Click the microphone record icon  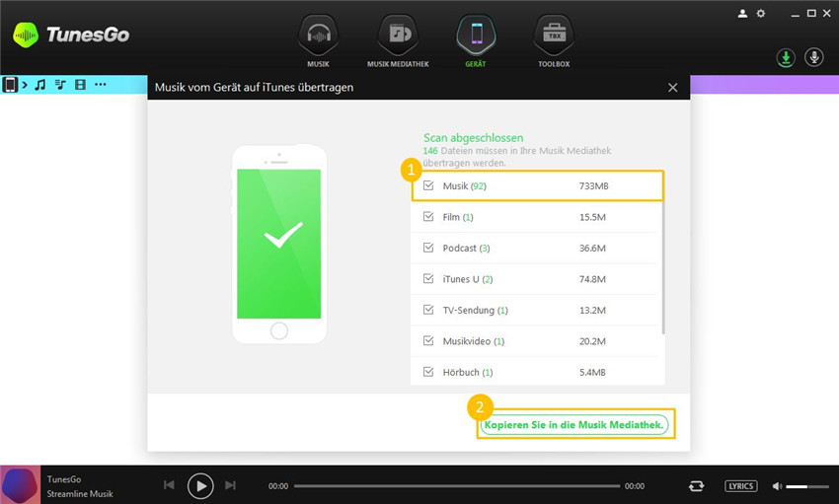pos(814,58)
